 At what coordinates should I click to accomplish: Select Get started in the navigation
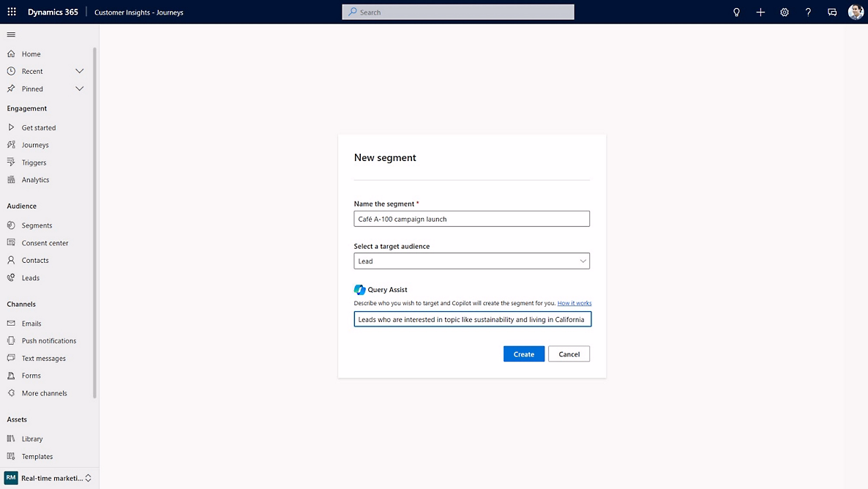click(x=12, y=127)
